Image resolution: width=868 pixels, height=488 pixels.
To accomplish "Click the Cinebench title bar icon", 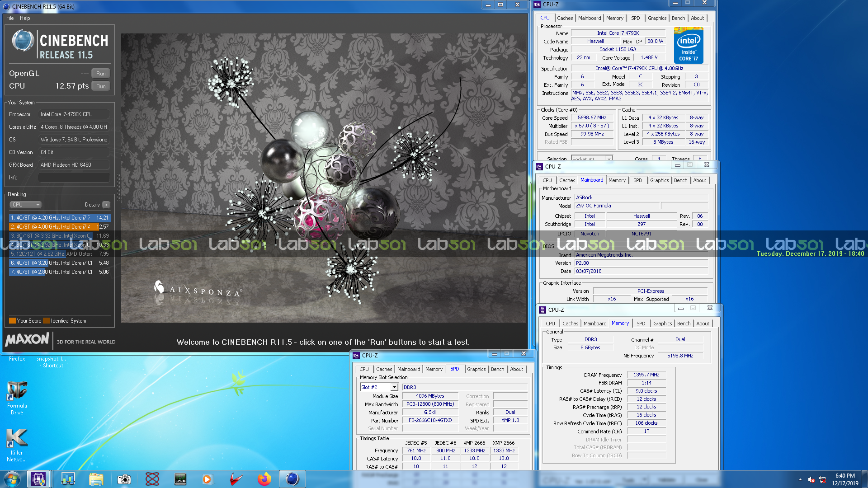I will 6,6.
